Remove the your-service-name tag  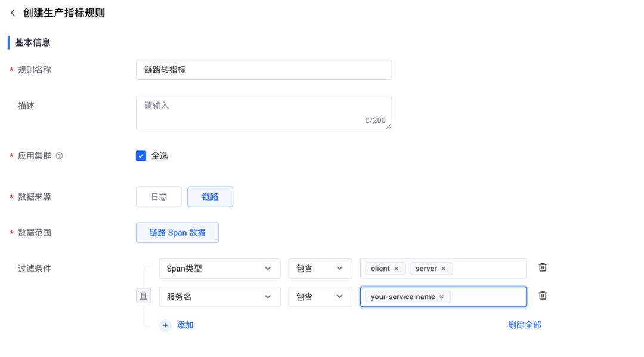(441, 297)
